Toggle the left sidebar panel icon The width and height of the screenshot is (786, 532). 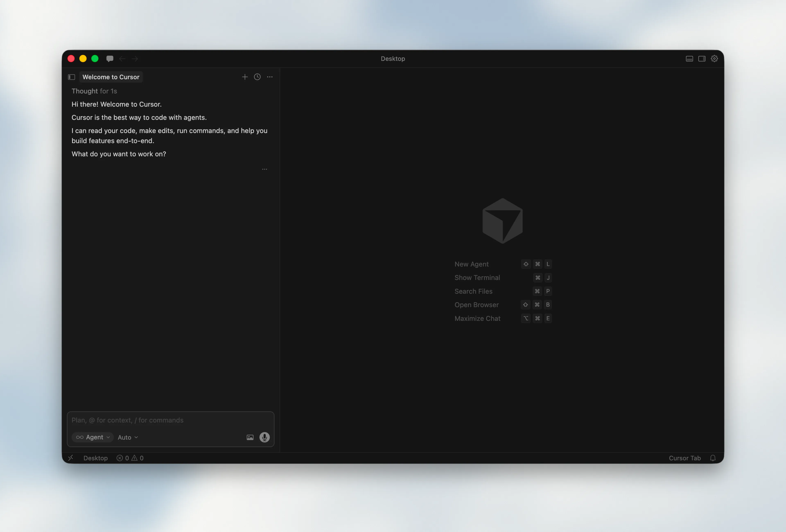click(x=71, y=77)
